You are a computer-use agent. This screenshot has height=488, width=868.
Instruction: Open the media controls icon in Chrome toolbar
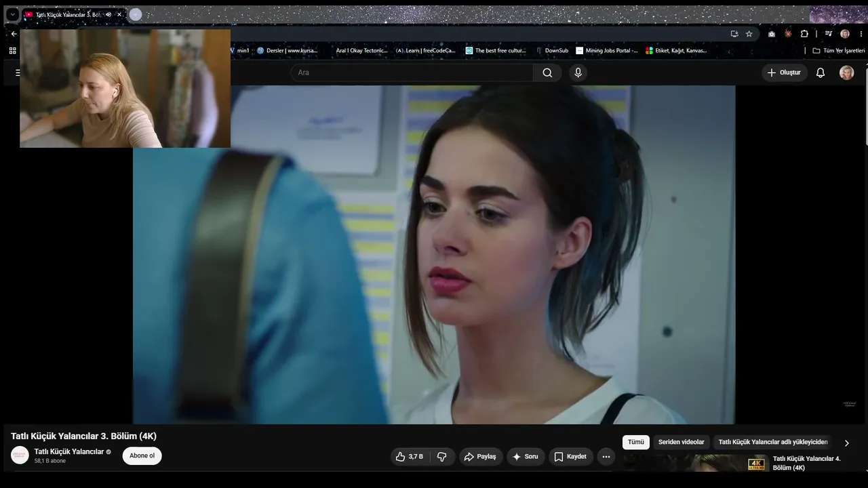coord(829,34)
